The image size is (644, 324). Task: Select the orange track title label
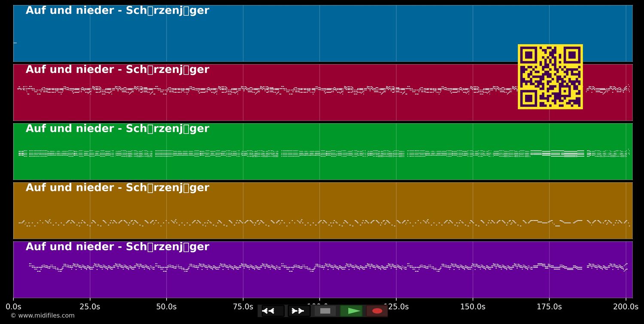click(x=117, y=188)
